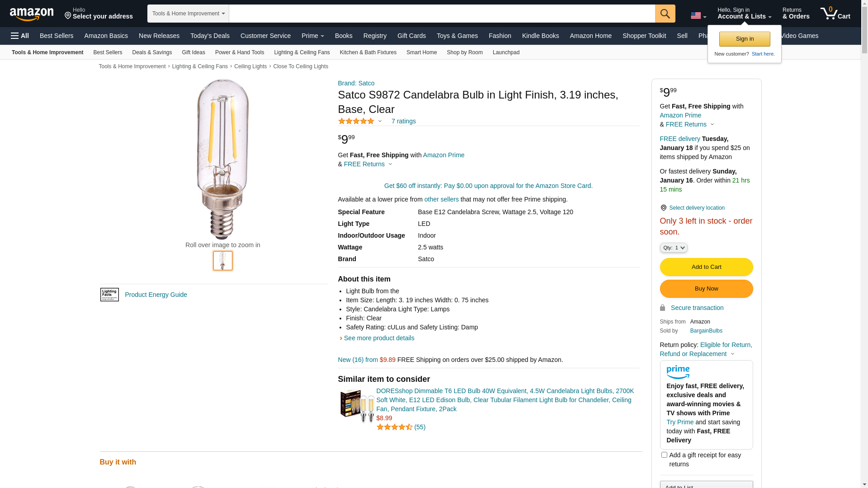Click into the search input field
The height and width of the screenshot is (488, 868).
442,14
